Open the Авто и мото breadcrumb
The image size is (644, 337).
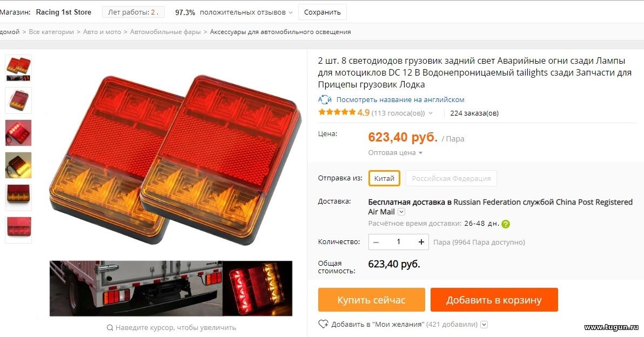pyautogui.click(x=102, y=32)
